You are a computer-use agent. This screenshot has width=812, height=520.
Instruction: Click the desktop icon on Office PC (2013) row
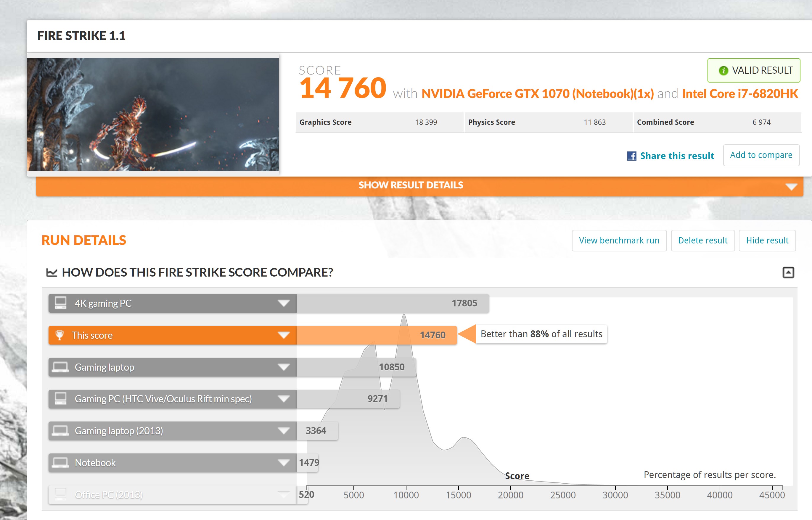click(x=60, y=494)
